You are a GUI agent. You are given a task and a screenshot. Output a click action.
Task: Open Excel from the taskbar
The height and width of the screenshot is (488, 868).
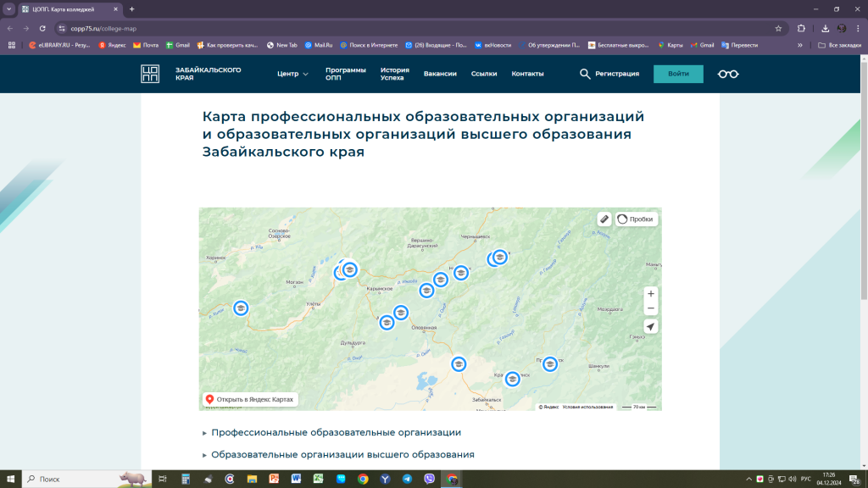coord(319,480)
